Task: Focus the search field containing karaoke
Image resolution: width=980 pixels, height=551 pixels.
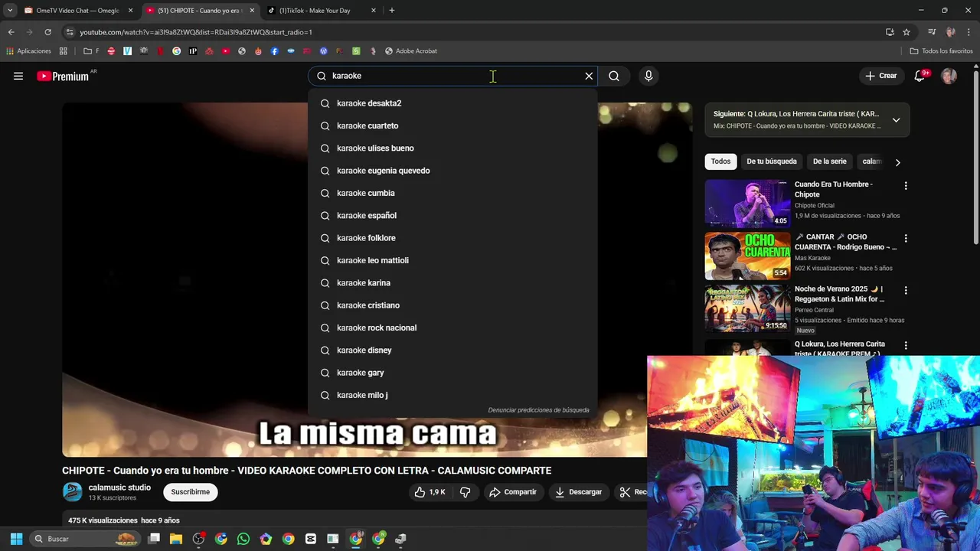Action: point(452,76)
